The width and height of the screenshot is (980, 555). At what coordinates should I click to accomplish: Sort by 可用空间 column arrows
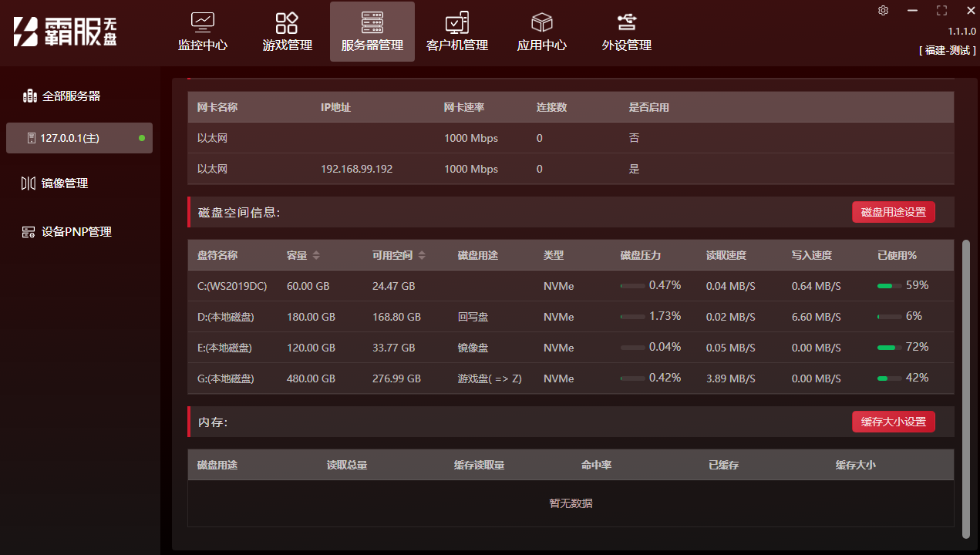(x=422, y=255)
